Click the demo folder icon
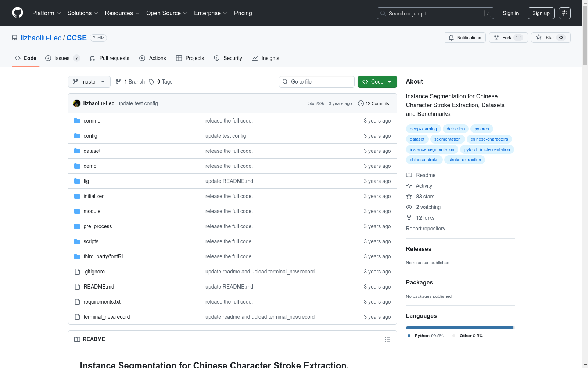588x368 pixels. tap(77, 166)
